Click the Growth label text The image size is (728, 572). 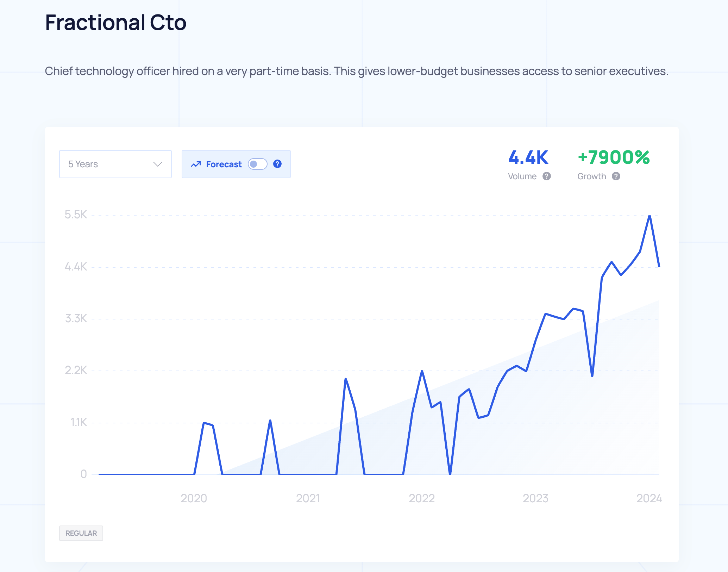tap(591, 176)
